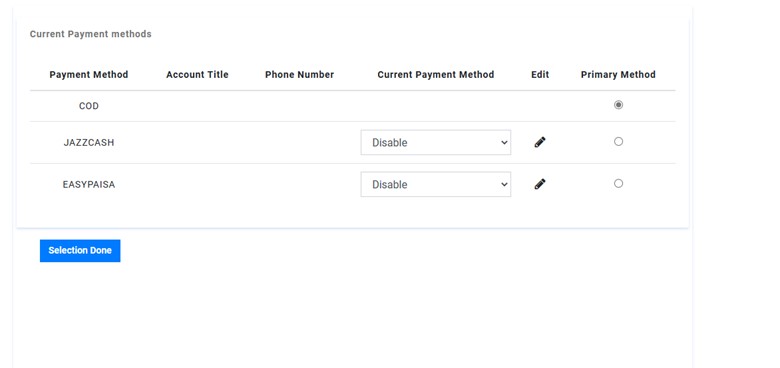Click the chevron arrow on the JAZZCASH dropdown
780x368 pixels.
[504, 143]
